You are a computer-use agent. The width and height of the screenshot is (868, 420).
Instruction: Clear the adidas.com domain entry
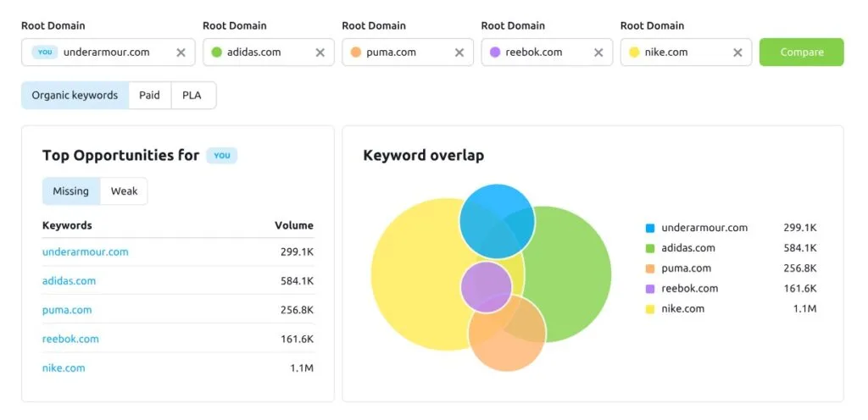coord(320,52)
